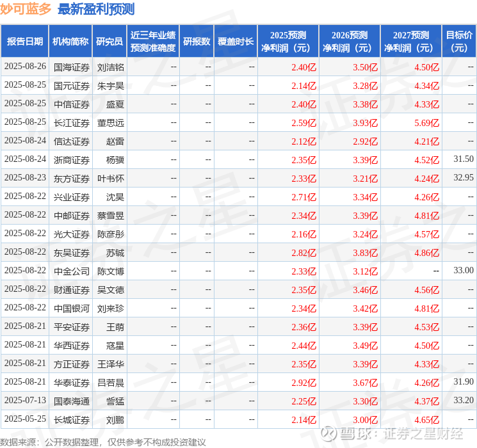Click analyst name 吕若晨

pos(111,383)
